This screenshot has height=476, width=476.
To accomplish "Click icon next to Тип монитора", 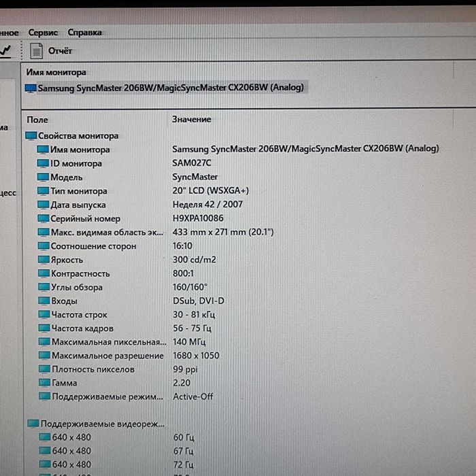I will pyautogui.click(x=43, y=191).
